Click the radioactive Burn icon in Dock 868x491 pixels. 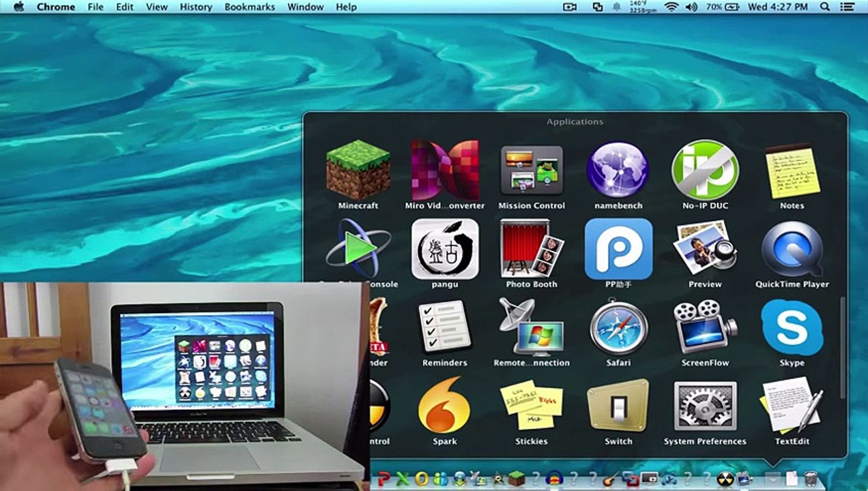(x=725, y=479)
